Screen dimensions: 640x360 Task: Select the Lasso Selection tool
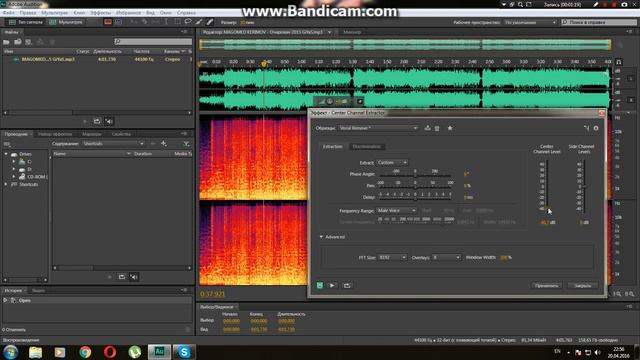click(x=188, y=22)
